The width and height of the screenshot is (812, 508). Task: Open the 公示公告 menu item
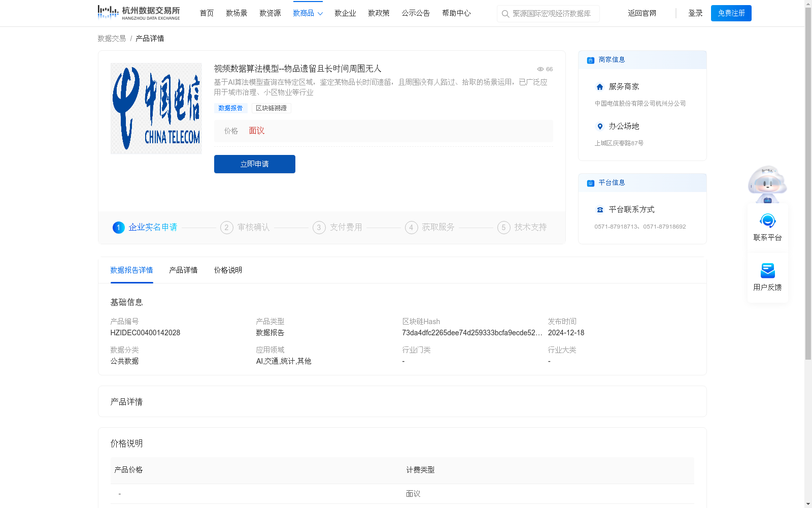click(x=416, y=13)
